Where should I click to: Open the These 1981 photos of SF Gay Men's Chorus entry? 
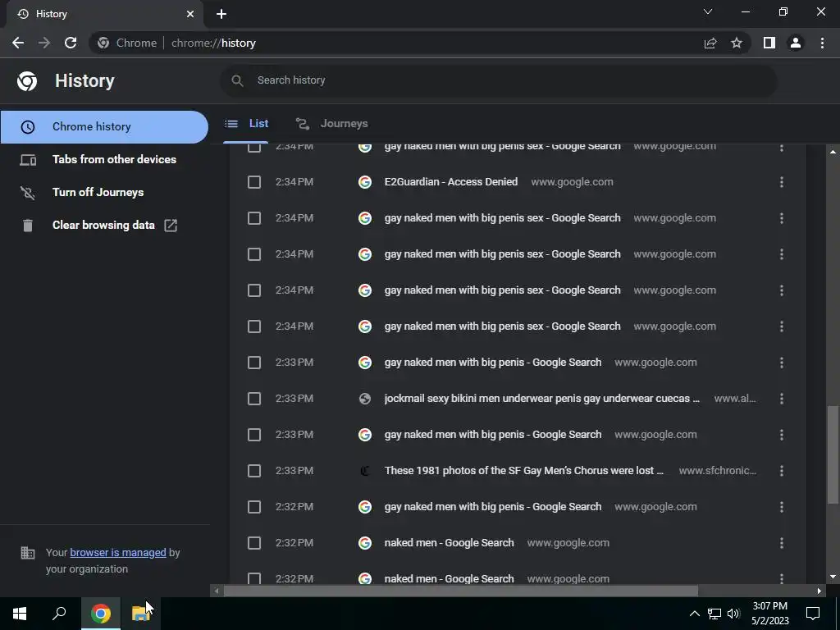click(x=524, y=471)
